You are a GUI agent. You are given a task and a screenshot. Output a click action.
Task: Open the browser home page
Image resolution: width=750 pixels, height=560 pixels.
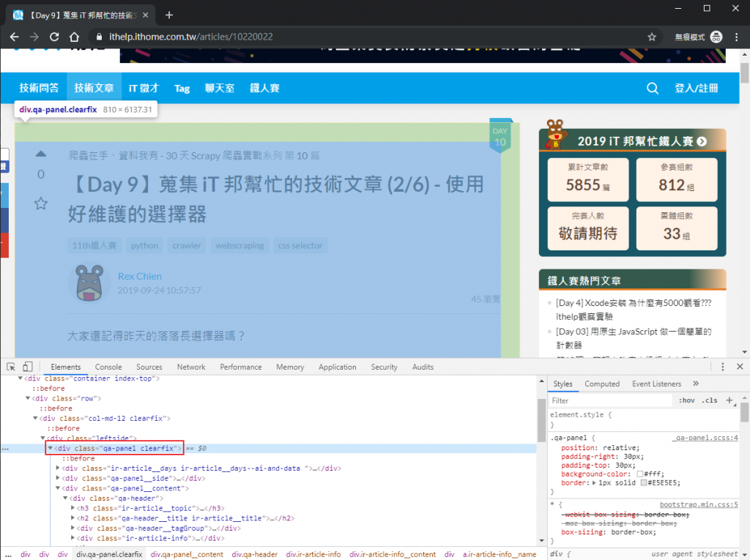(x=74, y=37)
